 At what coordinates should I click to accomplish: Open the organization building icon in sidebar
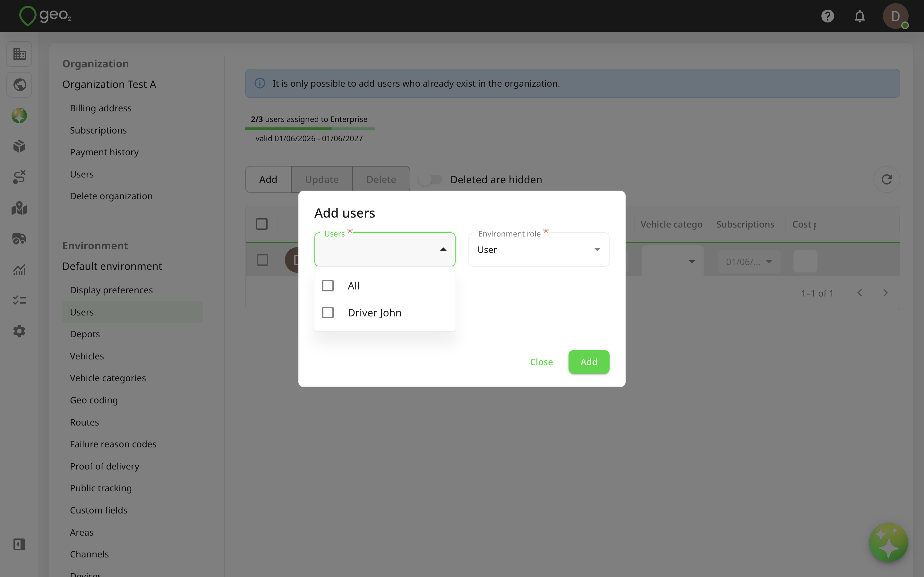(x=19, y=54)
